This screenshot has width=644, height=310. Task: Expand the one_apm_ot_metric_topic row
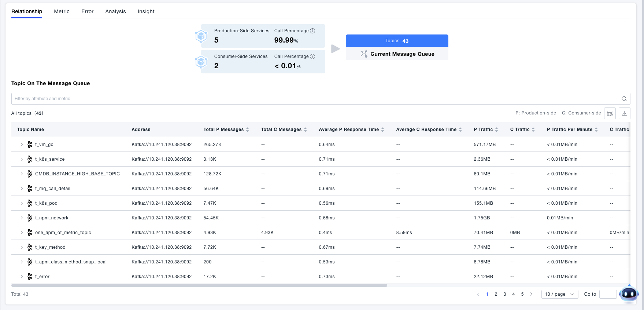[22, 233]
